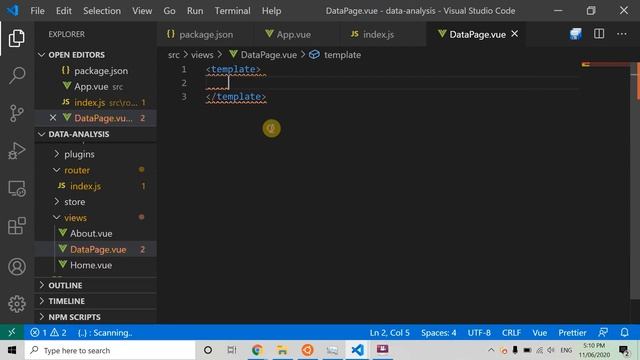Image resolution: width=640 pixels, height=360 pixels.
Task: Select App.vue in Open Editors
Action: click(96, 87)
